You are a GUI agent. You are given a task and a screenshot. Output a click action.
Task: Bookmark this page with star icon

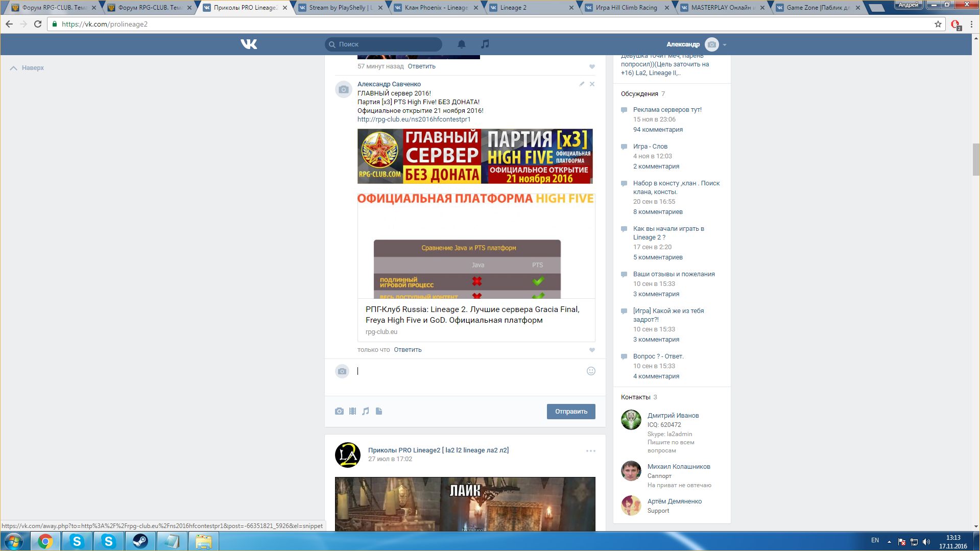tap(938, 24)
